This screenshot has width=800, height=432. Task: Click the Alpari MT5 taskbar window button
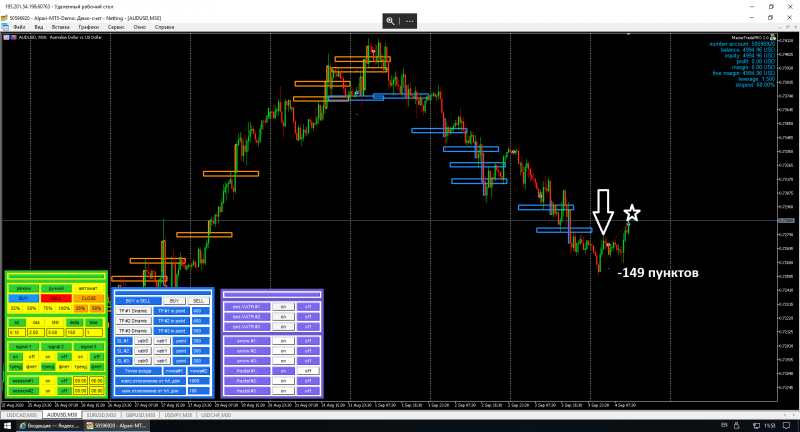coord(116,425)
